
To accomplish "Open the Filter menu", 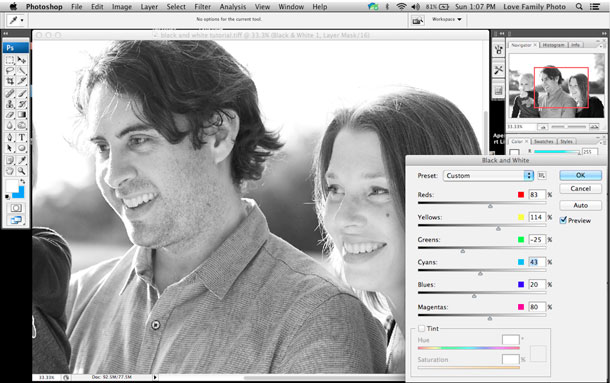I will click(202, 7).
